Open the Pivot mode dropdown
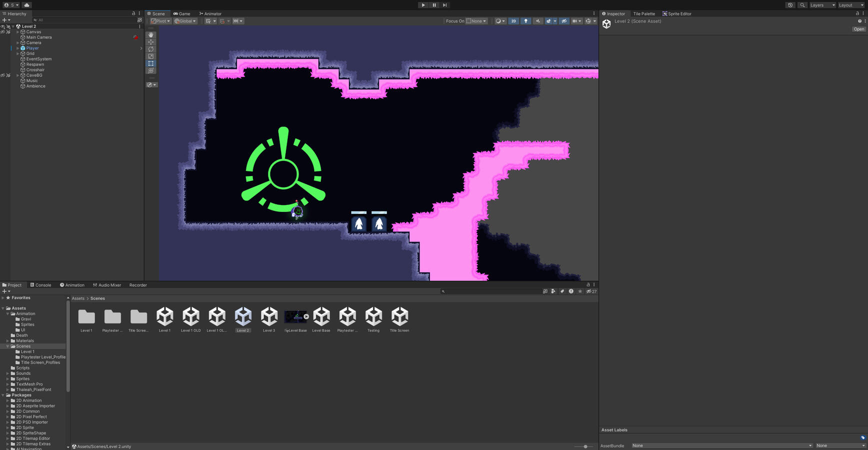868x450 pixels. [x=159, y=21]
